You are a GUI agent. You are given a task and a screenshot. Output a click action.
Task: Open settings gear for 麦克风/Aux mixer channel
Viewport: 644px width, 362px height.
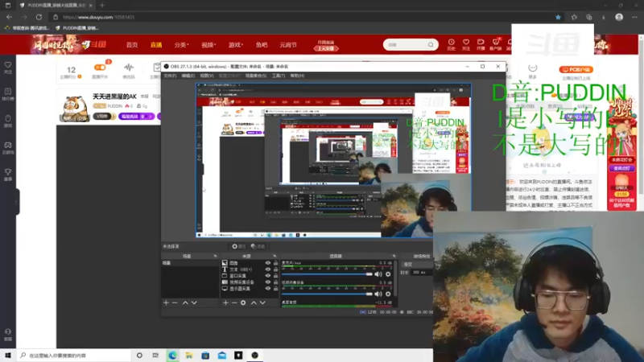pyautogui.click(x=388, y=274)
